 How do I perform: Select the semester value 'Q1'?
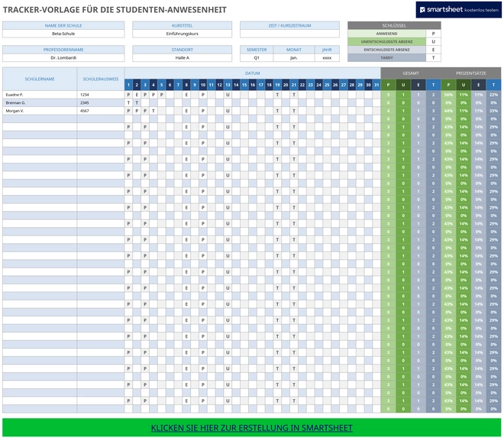pyautogui.click(x=257, y=58)
